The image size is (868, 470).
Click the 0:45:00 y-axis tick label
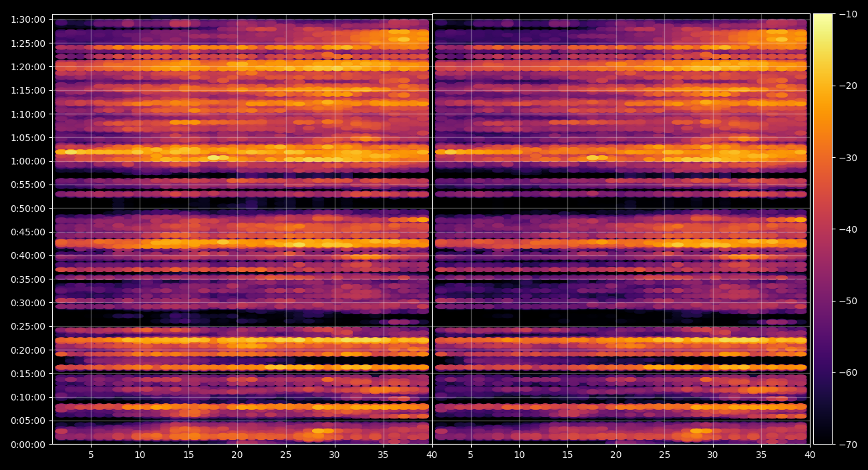point(28,232)
